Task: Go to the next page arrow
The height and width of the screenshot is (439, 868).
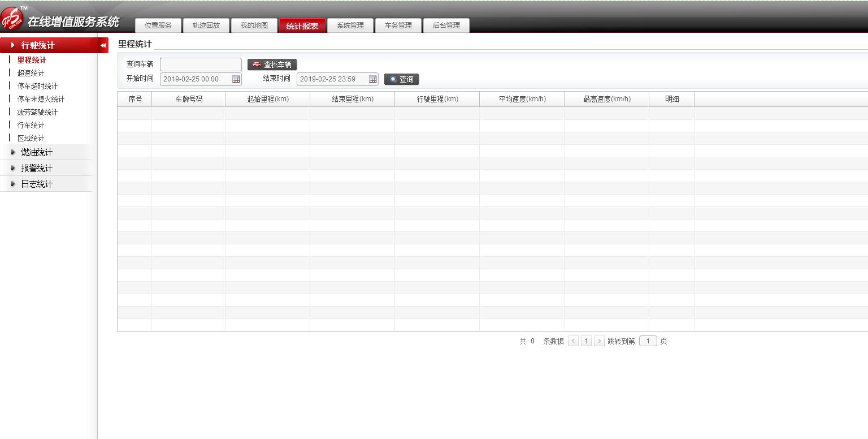Action: click(600, 341)
